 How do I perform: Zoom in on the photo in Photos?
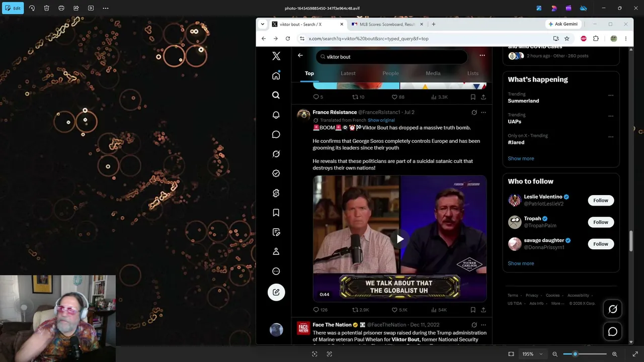pyautogui.click(x=614, y=354)
